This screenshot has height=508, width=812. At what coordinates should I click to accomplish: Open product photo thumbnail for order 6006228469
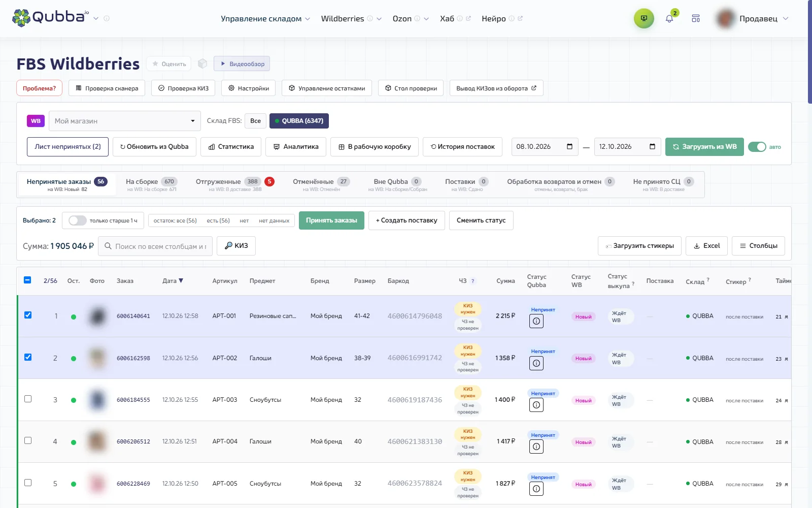point(97,484)
